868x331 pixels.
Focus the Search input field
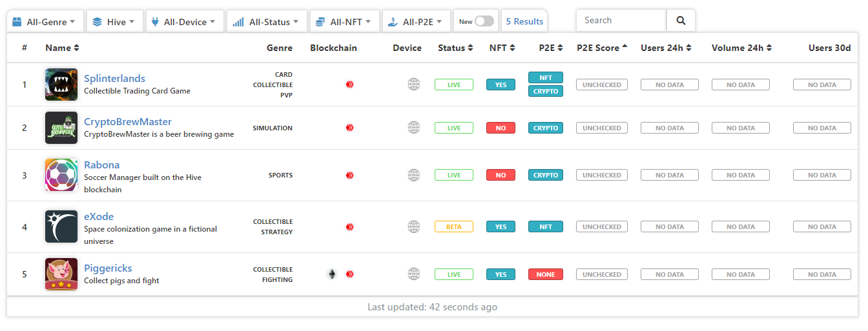coord(621,21)
